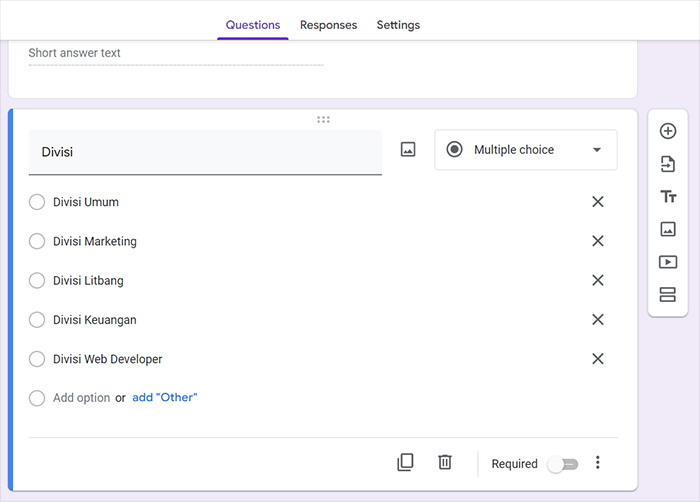Click the add "Other" link
The width and height of the screenshot is (700, 502).
tap(165, 398)
